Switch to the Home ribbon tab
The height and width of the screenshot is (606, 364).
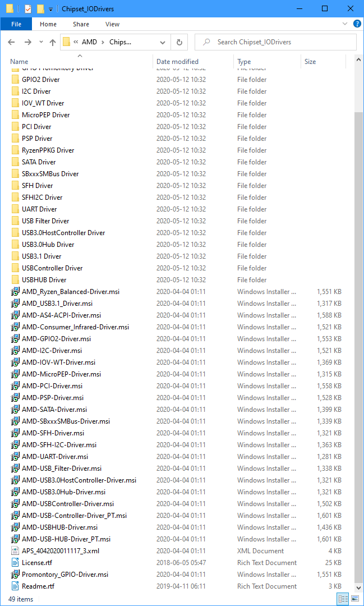click(x=48, y=24)
